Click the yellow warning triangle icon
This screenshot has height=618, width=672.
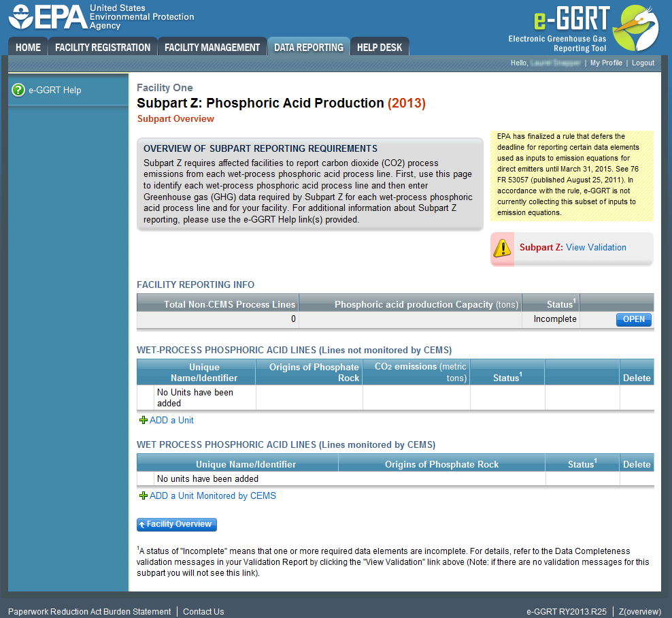(x=502, y=248)
